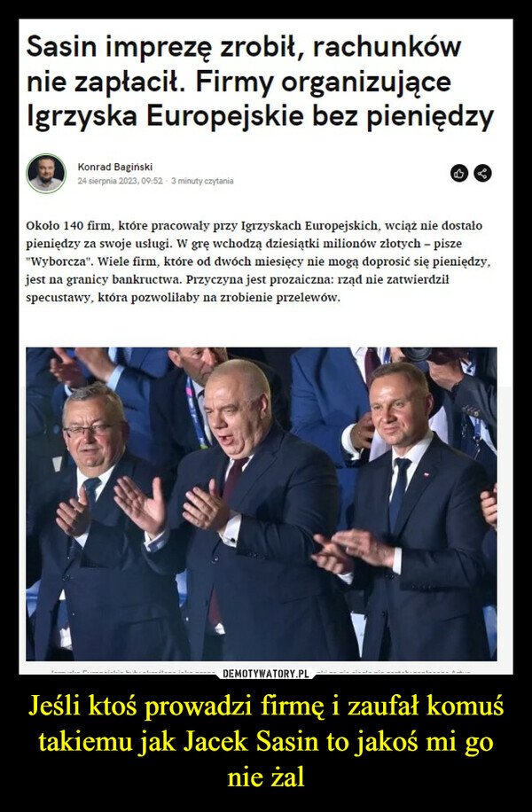Click the lead paragraph starting 'Około 140 firm'
Viewport: 532px width, 812px height.
pos(258,262)
